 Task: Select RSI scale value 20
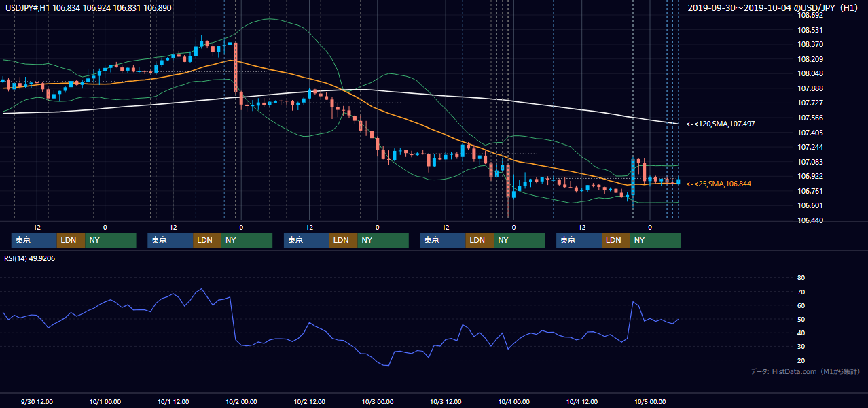[x=801, y=360]
